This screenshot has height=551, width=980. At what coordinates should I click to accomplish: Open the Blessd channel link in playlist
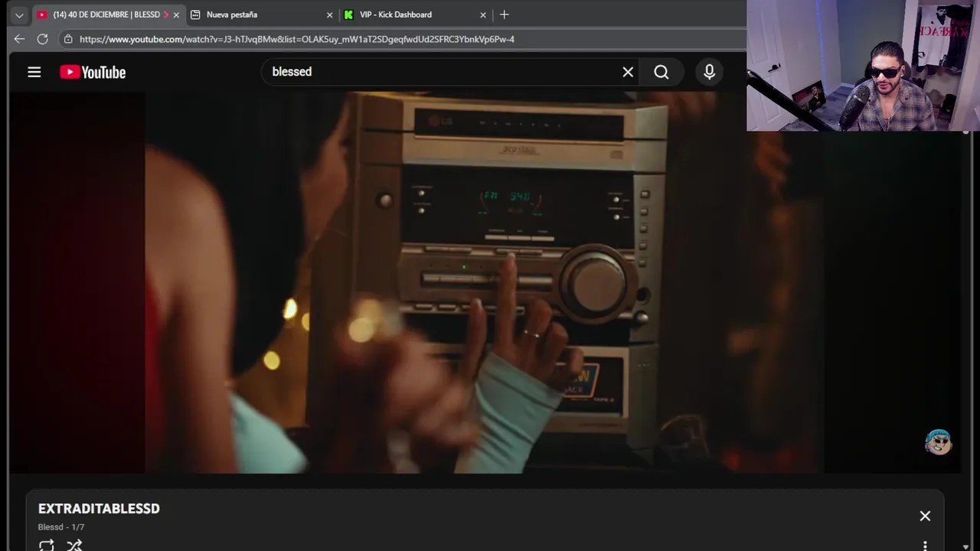pos(51,527)
